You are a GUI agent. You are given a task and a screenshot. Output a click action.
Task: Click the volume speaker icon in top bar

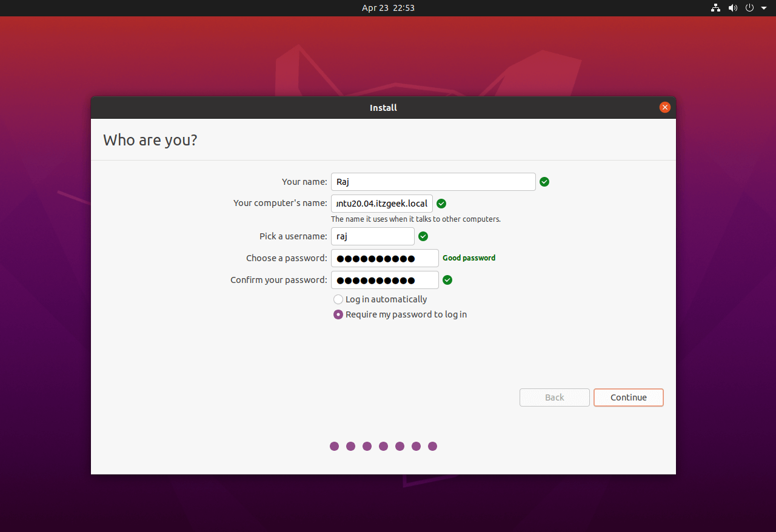pyautogui.click(x=732, y=8)
